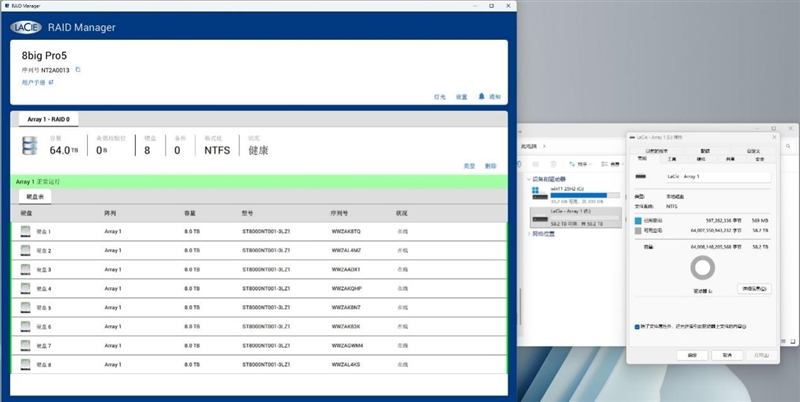The image size is (800, 402).
Task: Expand the 网络位置 group in Explorer
Action: [x=529, y=234]
